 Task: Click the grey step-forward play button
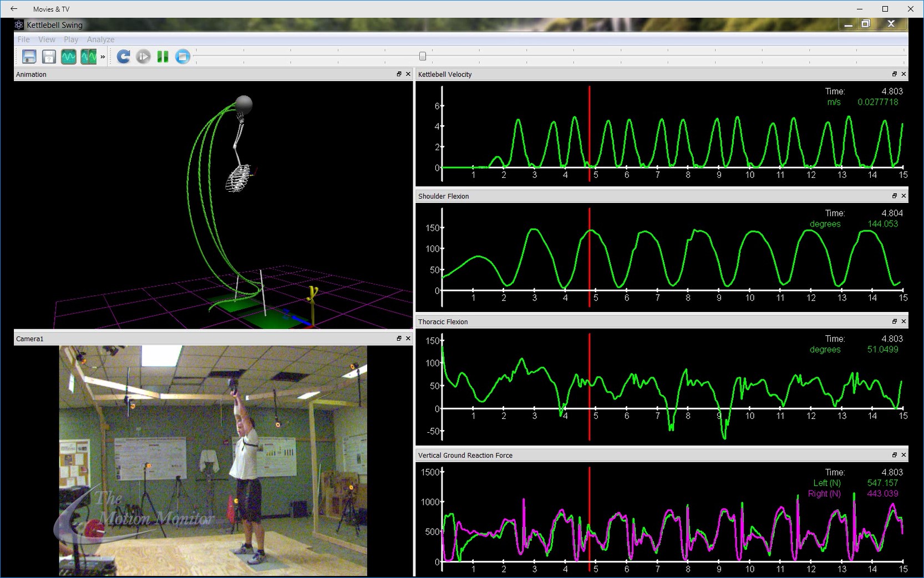[143, 57]
